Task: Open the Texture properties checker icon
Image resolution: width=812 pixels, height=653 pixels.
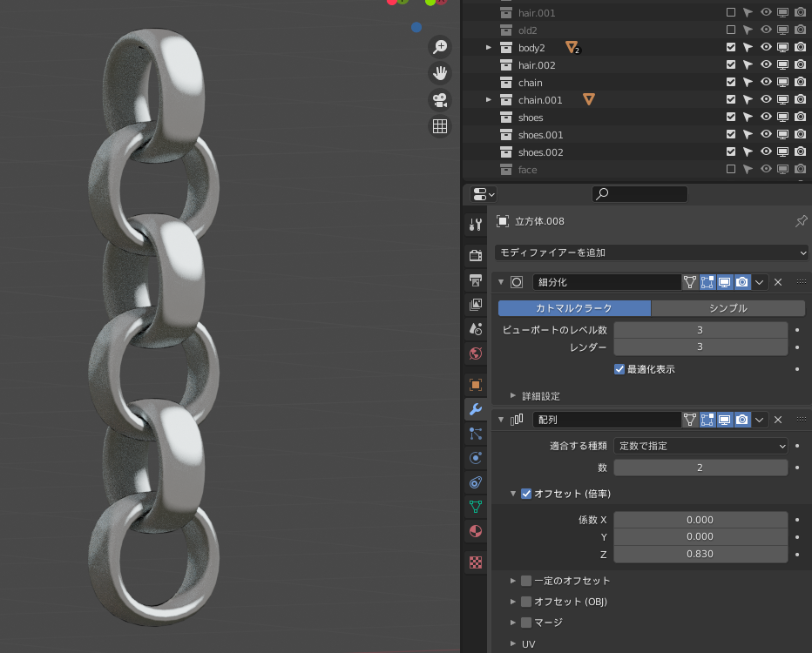Action: click(x=476, y=562)
